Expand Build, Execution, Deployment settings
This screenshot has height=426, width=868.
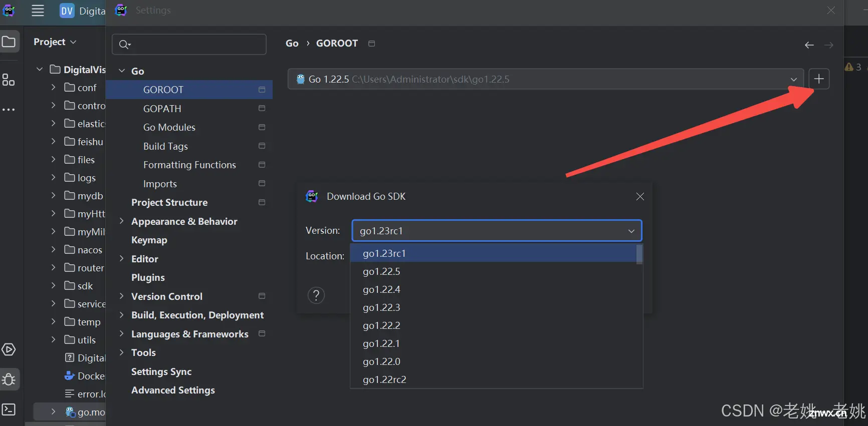pyautogui.click(x=122, y=314)
